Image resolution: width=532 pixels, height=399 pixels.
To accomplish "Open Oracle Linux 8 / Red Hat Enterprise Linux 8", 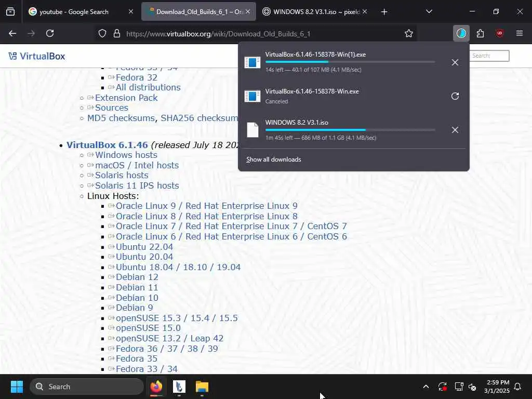I will (207, 216).
